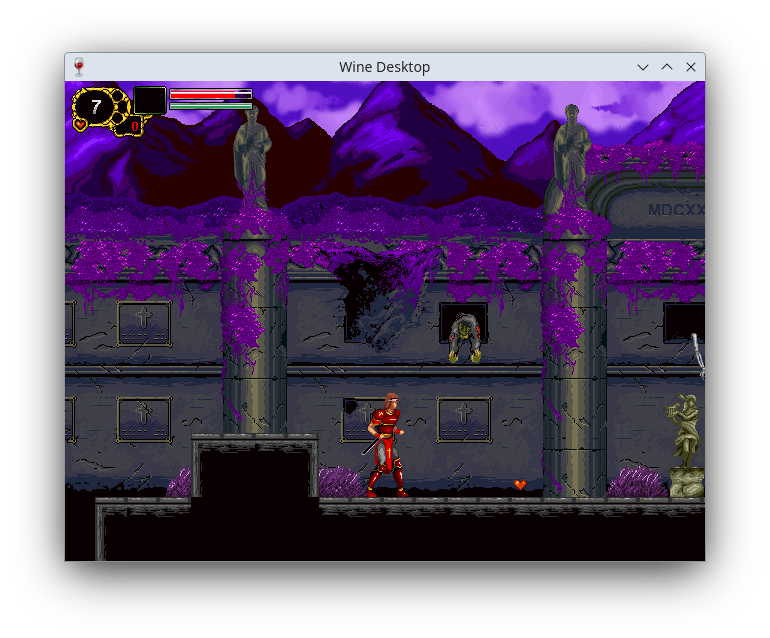Image resolution: width=770 pixels, height=638 pixels.
Task: Pick the small heart pickup on the floor
Action: coord(520,485)
